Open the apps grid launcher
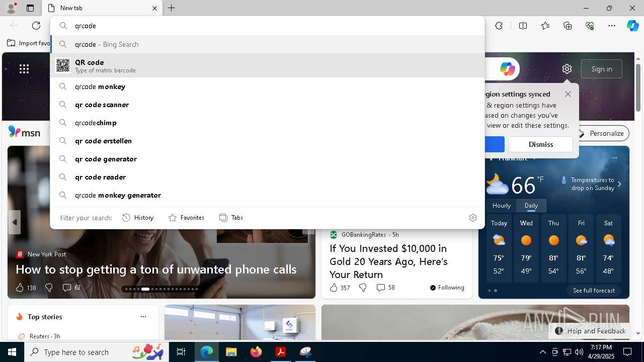The height and width of the screenshot is (362, 644). (24, 69)
